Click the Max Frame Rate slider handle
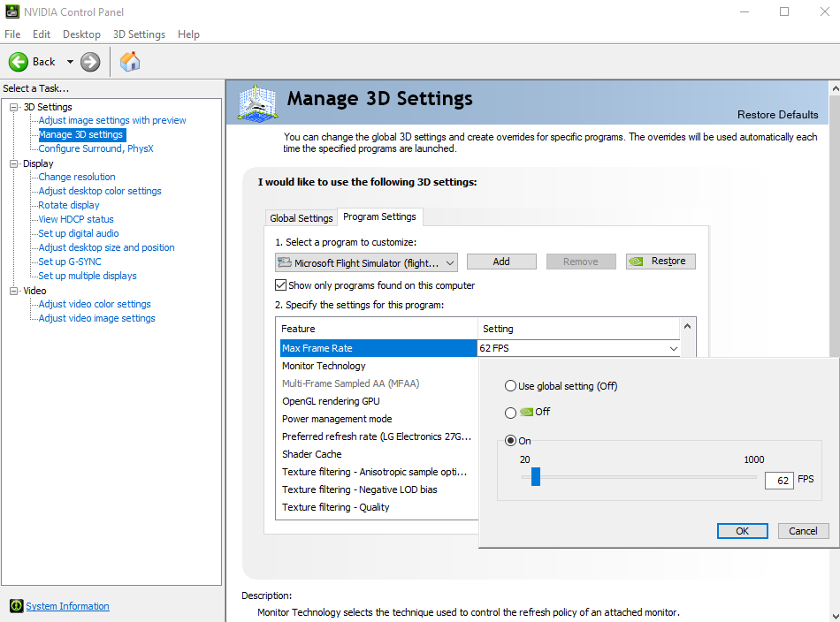 536,478
